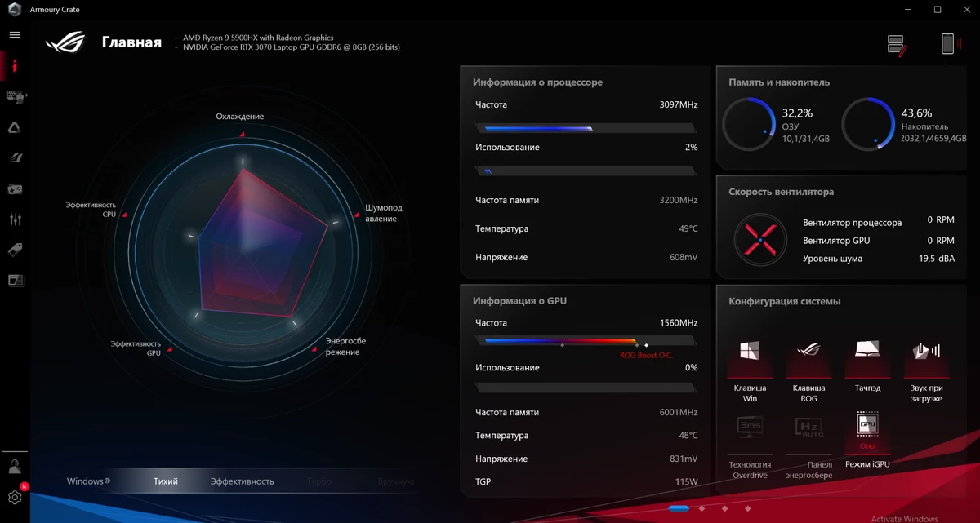Click the Эффективность CPU radar label

[91, 210]
